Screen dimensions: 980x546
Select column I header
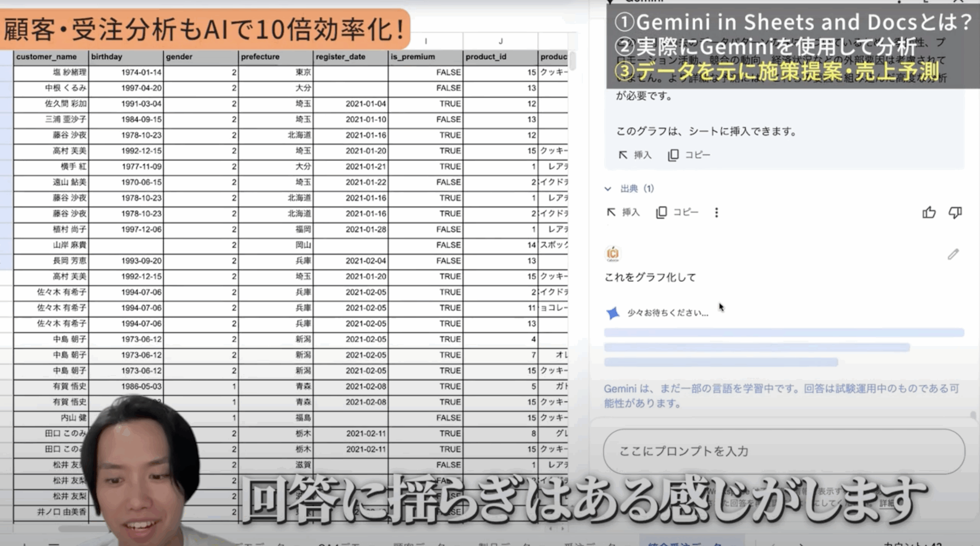426,41
